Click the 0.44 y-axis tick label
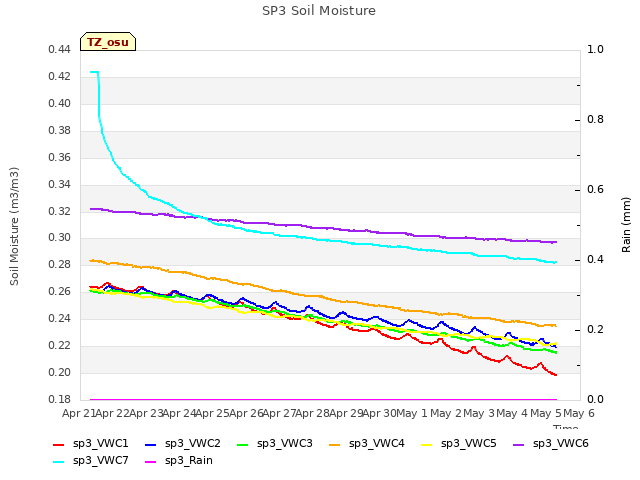Viewport: 640px width, 480px height. 60,50
